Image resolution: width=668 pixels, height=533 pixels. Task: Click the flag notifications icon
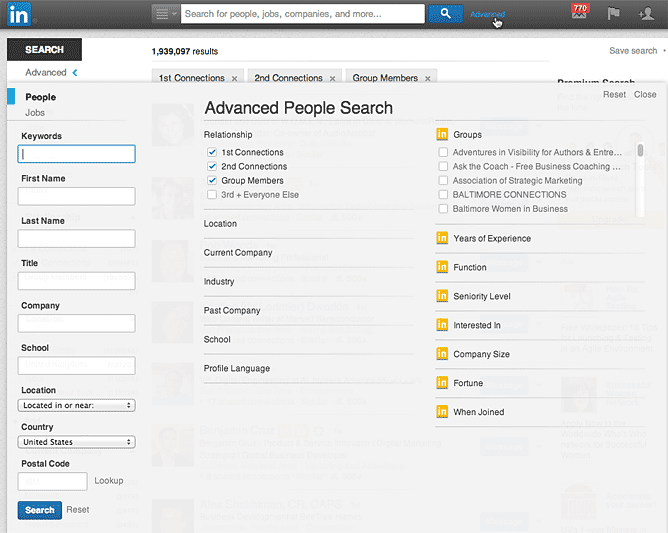click(613, 14)
